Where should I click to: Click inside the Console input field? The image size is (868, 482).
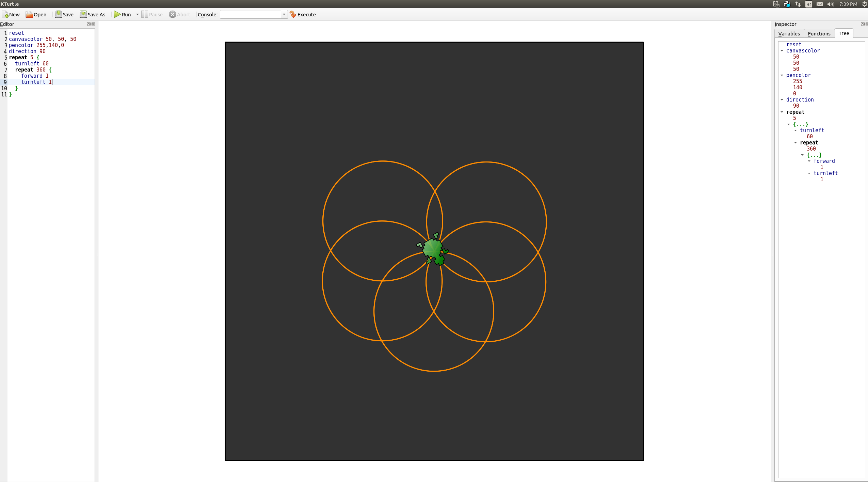(250, 15)
